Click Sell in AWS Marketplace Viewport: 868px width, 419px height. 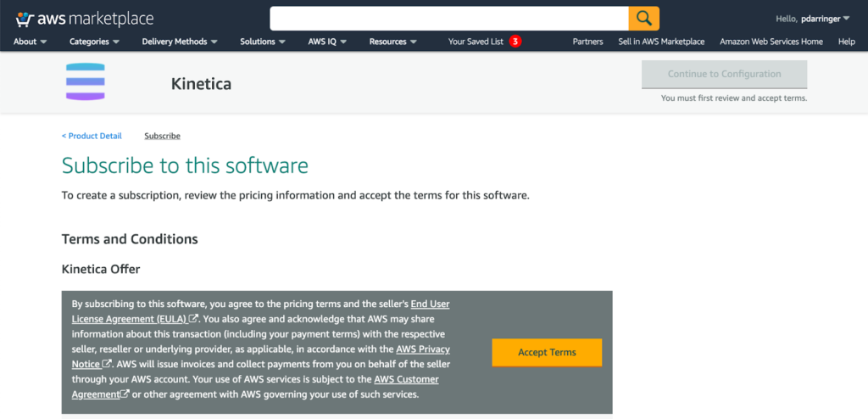pyautogui.click(x=661, y=42)
